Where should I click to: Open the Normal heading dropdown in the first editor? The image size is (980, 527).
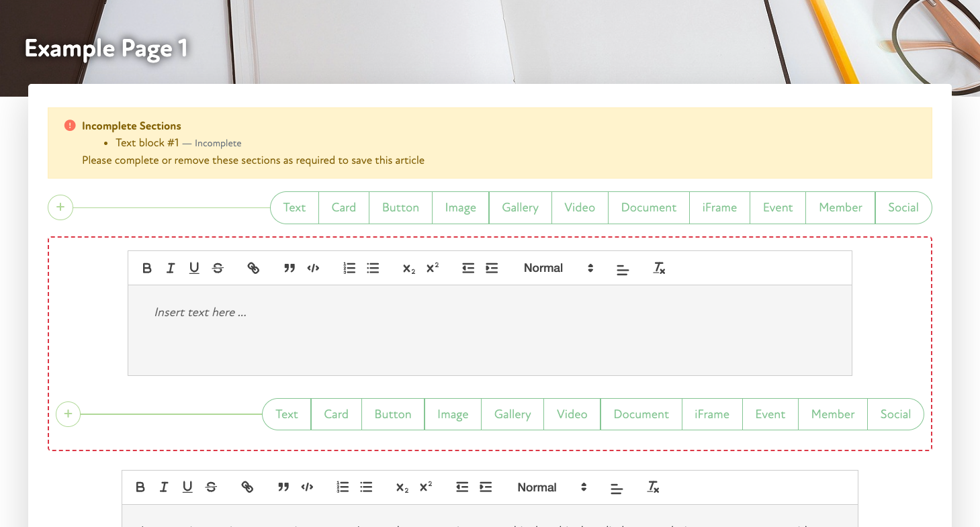click(x=558, y=269)
